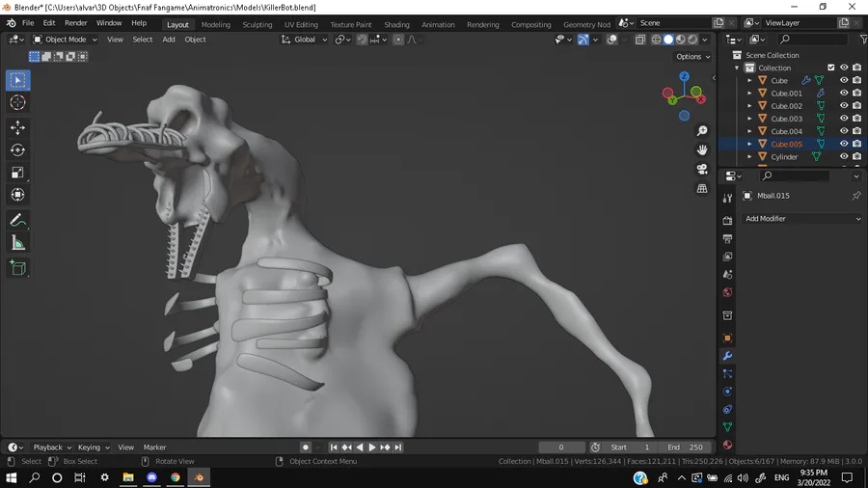Screen dimensions: 868x488
Task: Click the End frame field 250
Action: coord(685,447)
